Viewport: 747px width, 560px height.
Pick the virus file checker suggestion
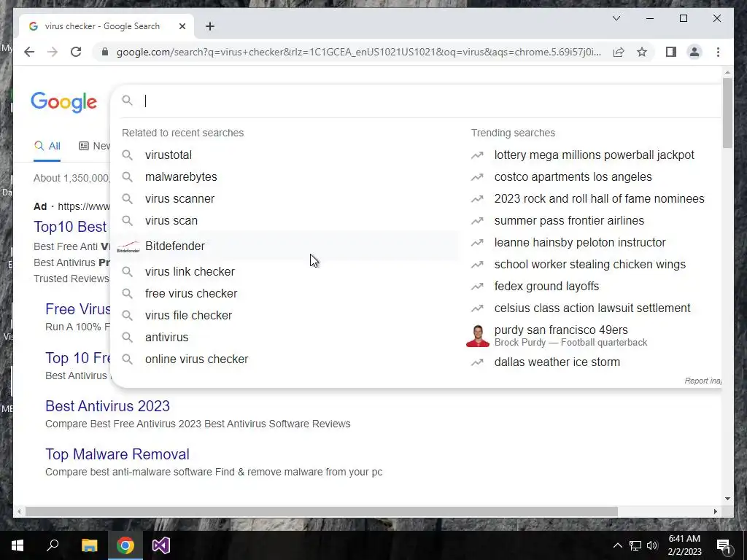286,315
